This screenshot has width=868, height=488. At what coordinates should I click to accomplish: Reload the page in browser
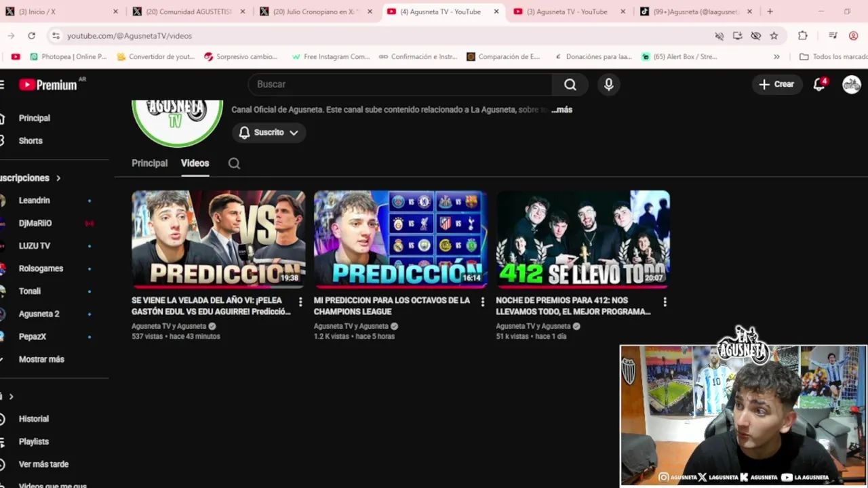point(31,36)
